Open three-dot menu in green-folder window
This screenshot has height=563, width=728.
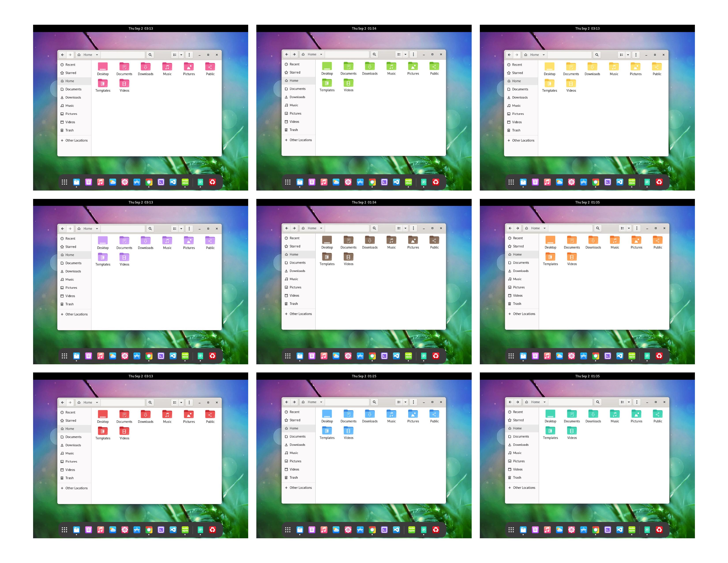pyautogui.click(x=414, y=54)
